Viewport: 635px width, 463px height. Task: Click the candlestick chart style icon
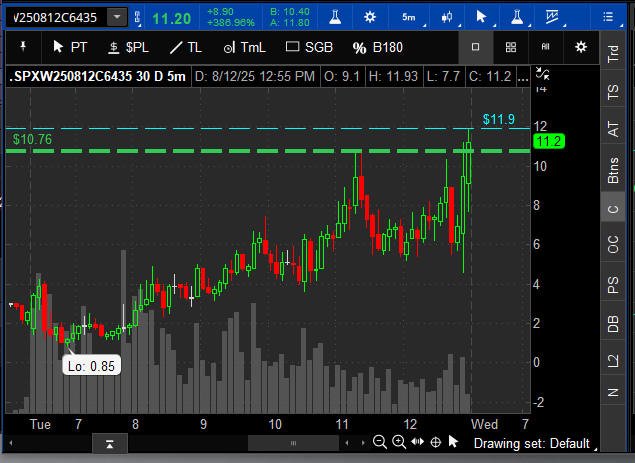[x=446, y=17]
